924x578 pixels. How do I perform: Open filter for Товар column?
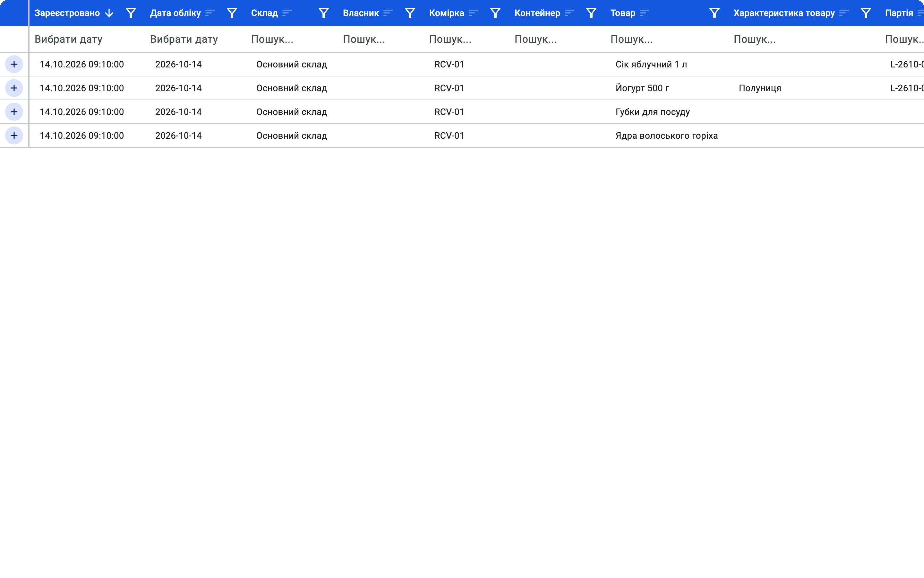[714, 13]
